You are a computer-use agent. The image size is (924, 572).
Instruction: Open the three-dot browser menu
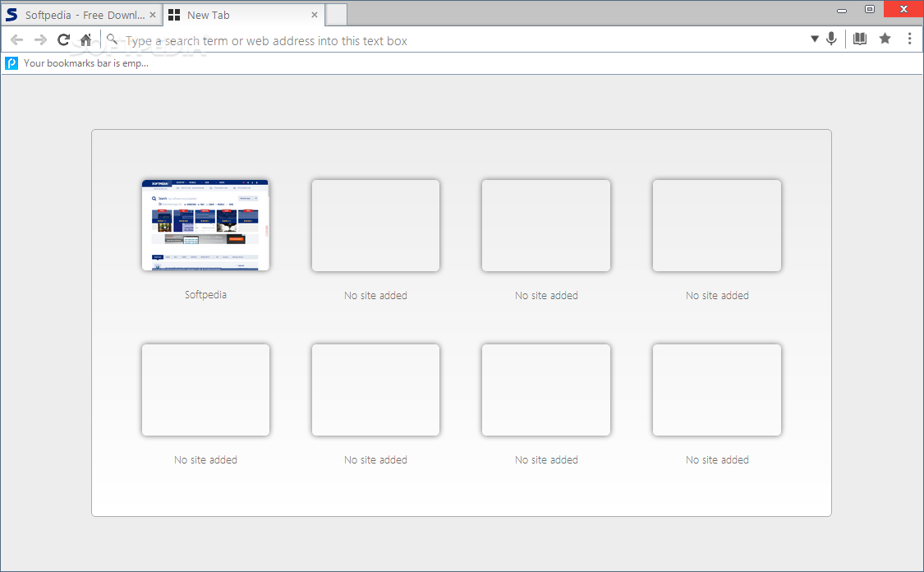(909, 39)
